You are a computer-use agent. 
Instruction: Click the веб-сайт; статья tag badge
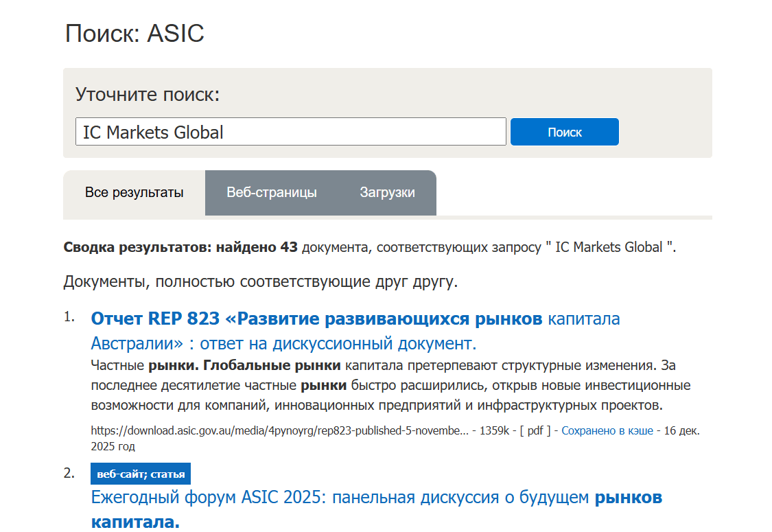(x=141, y=474)
